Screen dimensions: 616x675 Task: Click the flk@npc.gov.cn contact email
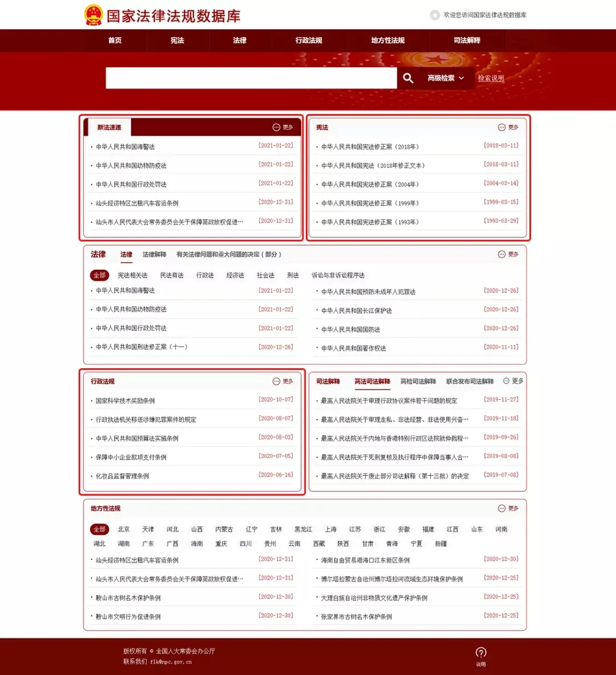[171, 662]
